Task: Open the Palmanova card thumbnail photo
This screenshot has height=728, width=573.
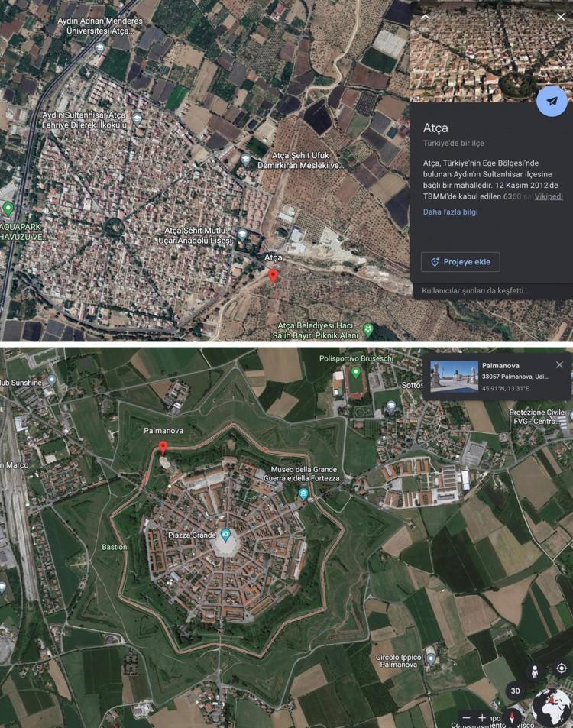Action: pyautogui.click(x=454, y=377)
